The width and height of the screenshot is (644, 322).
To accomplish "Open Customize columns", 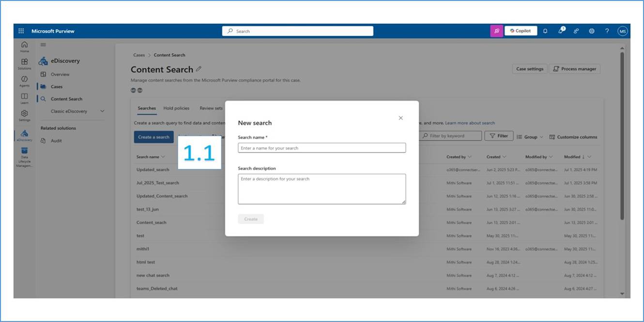I will click(573, 137).
